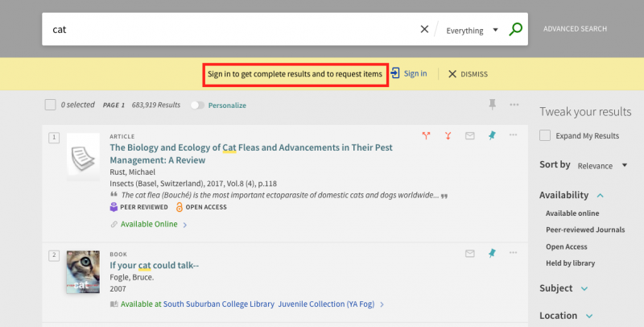This screenshot has height=327, width=644.
Task: Tick the Expand My Results checkbox
Action: click(545, 135)
